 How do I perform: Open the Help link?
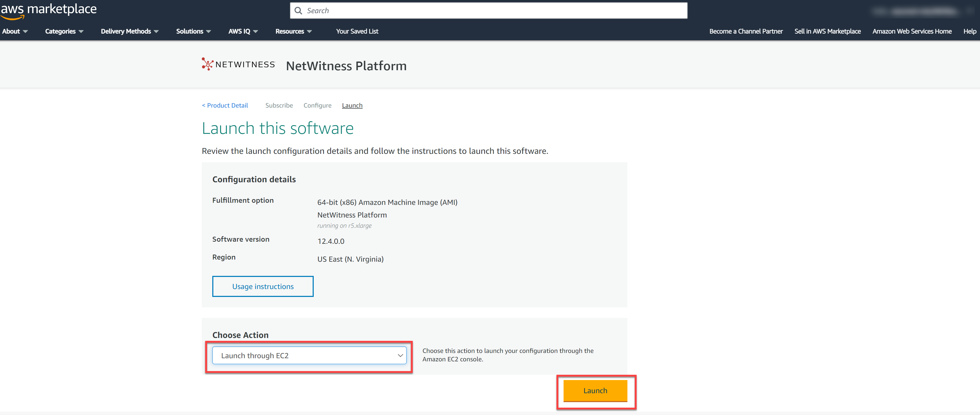(x=969, y=31)
